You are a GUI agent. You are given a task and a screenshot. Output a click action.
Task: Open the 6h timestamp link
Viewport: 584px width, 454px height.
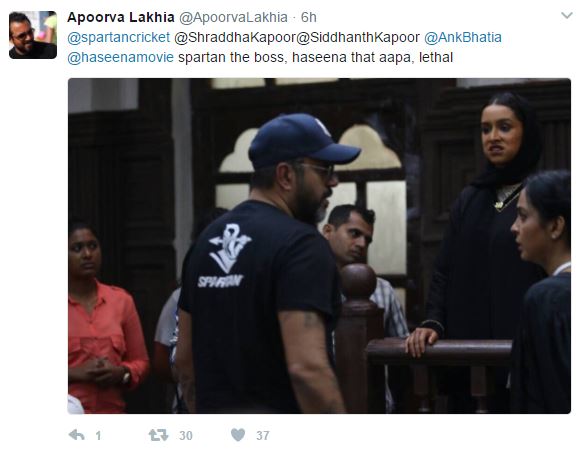coord(309,17)
